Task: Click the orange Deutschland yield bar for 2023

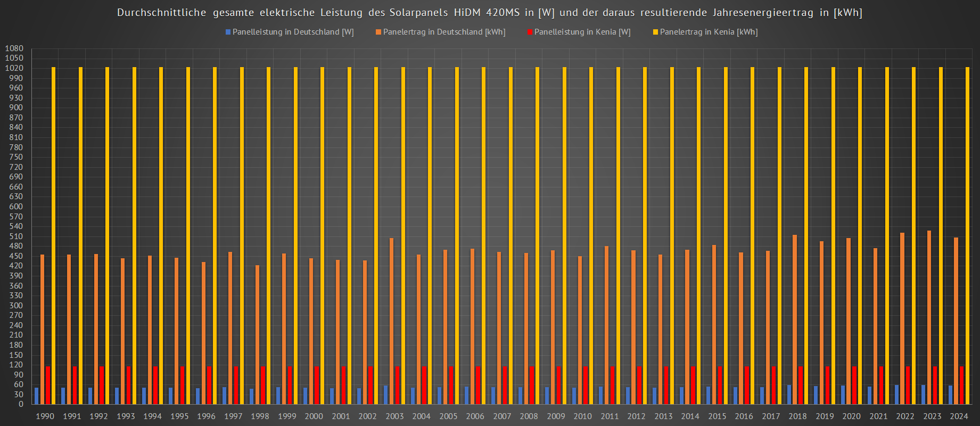Action: coord(929,317)
